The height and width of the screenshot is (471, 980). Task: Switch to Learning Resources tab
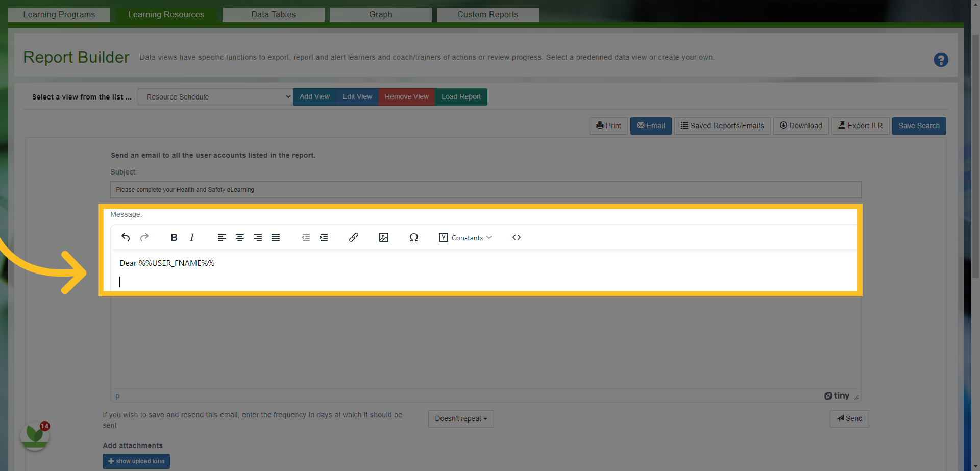(166, 15)
